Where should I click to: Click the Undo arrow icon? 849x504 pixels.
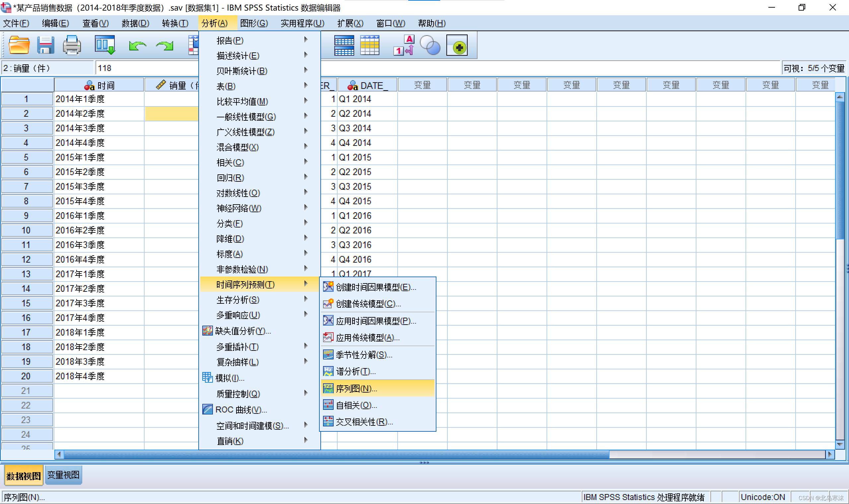tap(138, 45)
